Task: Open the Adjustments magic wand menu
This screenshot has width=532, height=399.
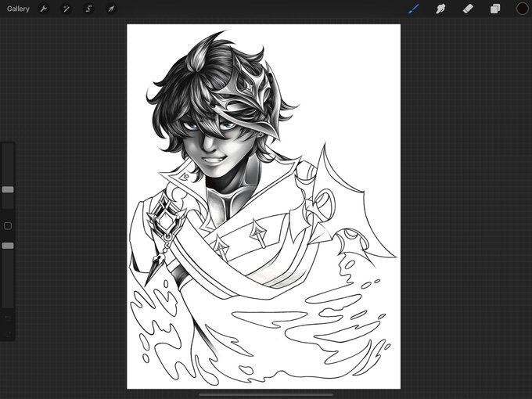Action: point(66,9)
